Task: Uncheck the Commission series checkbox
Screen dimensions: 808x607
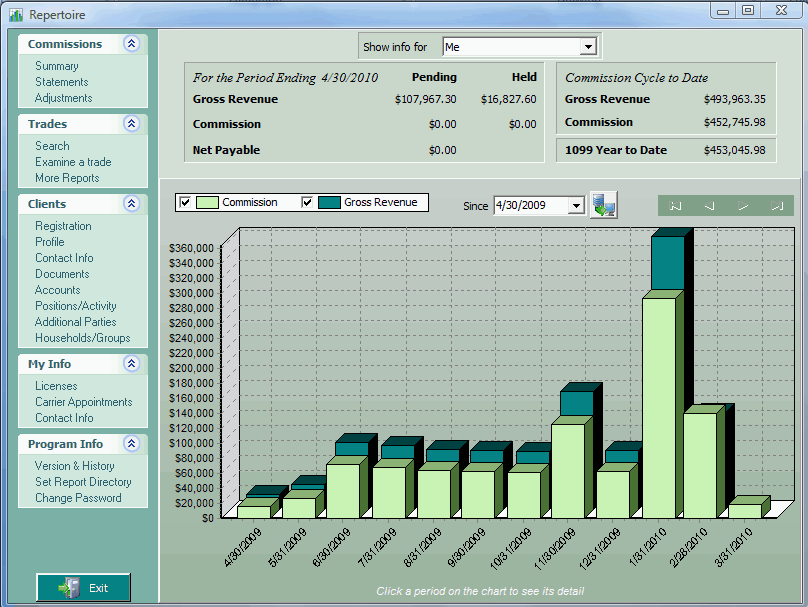Action: click(185, 202)
